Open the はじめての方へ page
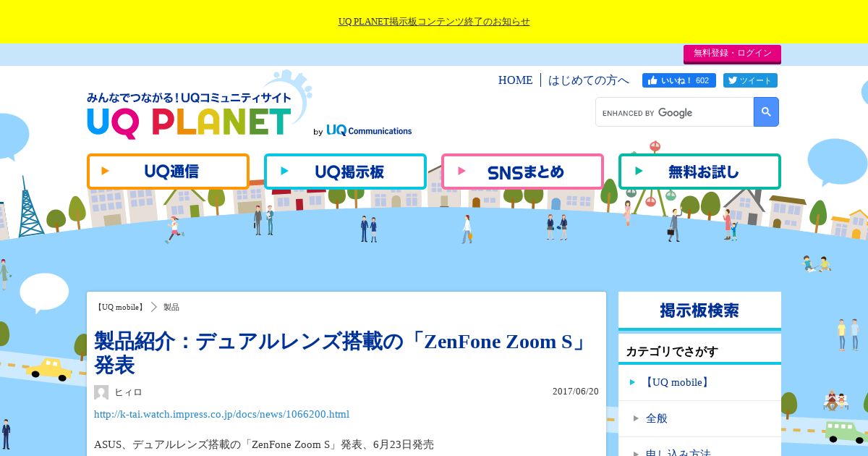 point(588,80)
